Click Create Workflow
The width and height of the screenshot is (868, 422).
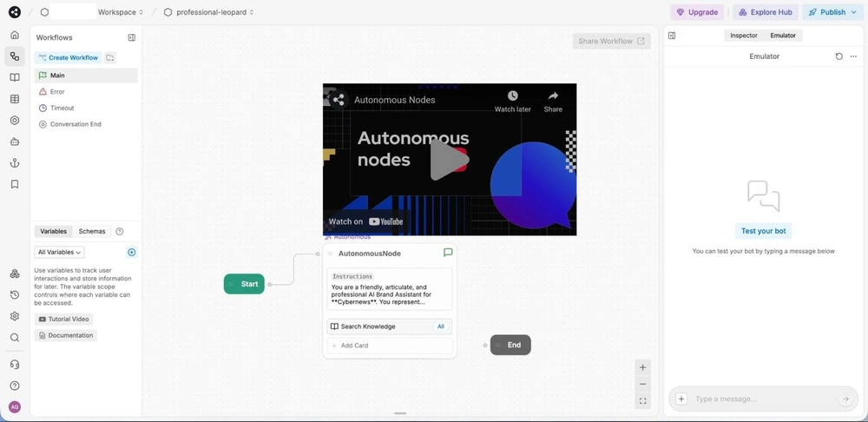68,57
